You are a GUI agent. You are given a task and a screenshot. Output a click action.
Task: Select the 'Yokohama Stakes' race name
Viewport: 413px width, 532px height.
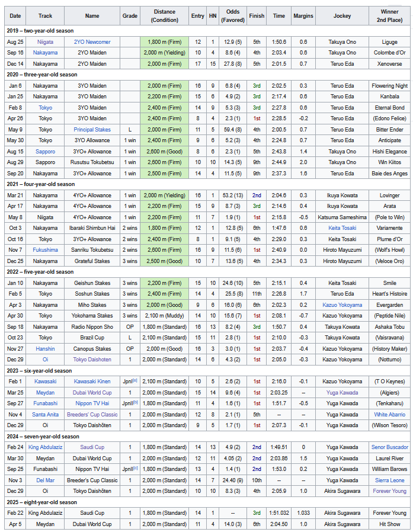[x=92, y=316]
